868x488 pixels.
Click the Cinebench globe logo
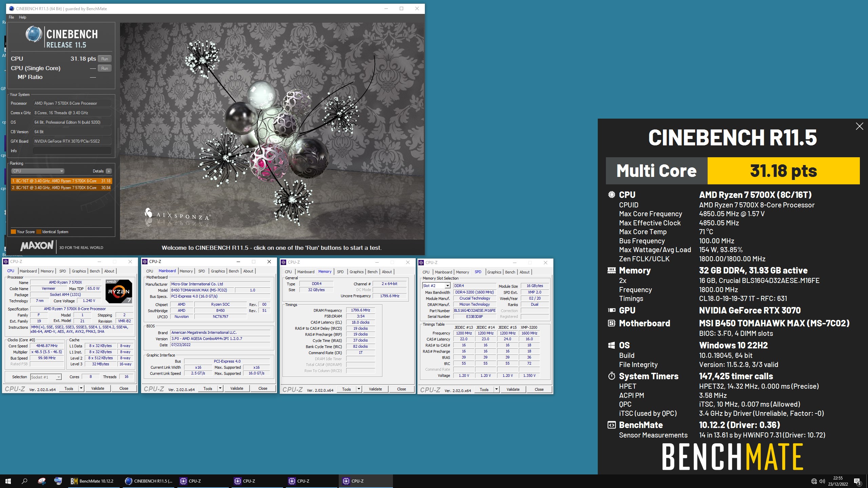(34, 35)
